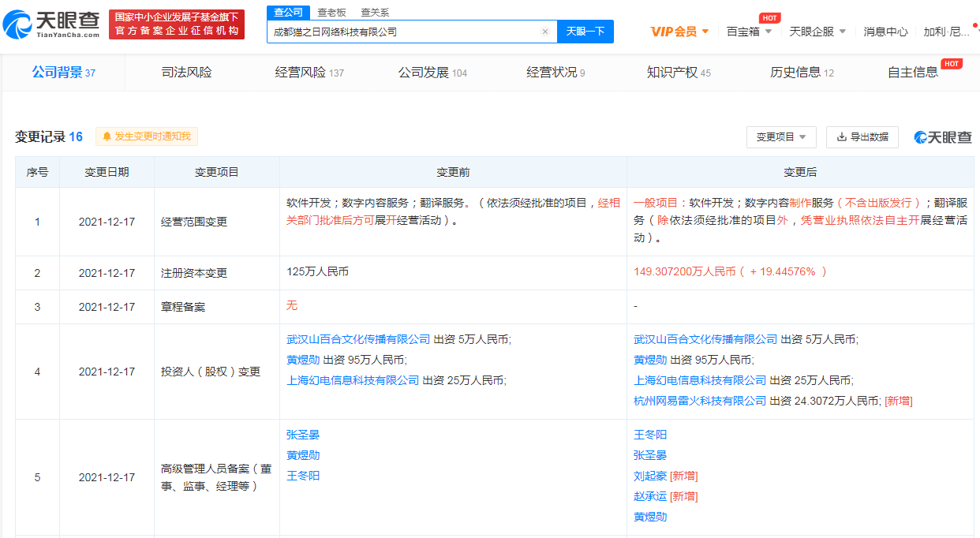Select the 注册资本变更 cell
This screenshot has width=980, height=538.
[217, 273]
